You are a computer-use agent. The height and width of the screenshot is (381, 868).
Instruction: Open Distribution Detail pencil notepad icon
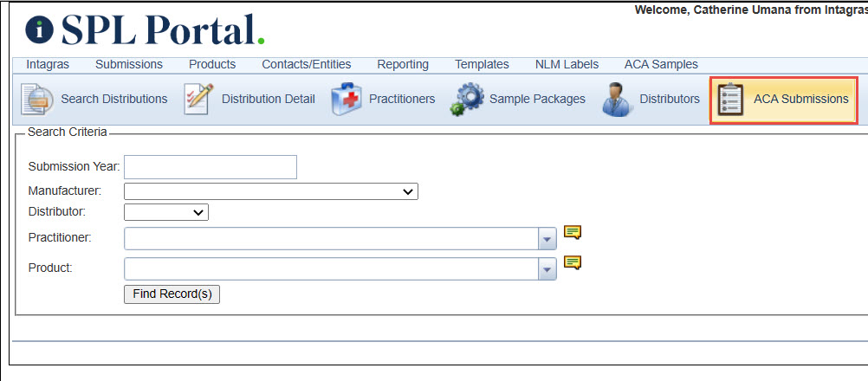198,99
